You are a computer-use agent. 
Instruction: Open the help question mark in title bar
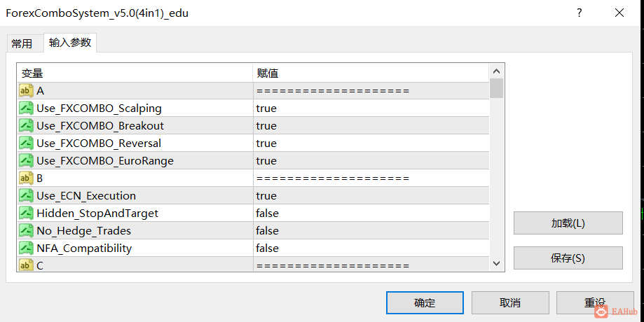pos(579,13)
